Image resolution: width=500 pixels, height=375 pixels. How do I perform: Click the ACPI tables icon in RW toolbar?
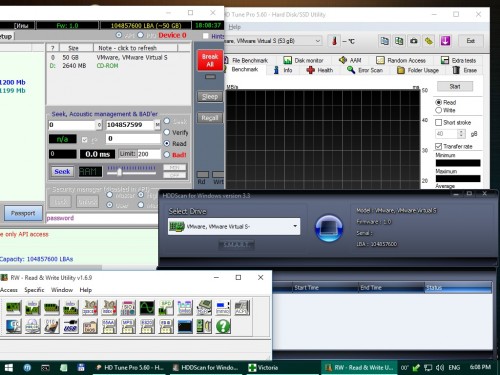242,308
